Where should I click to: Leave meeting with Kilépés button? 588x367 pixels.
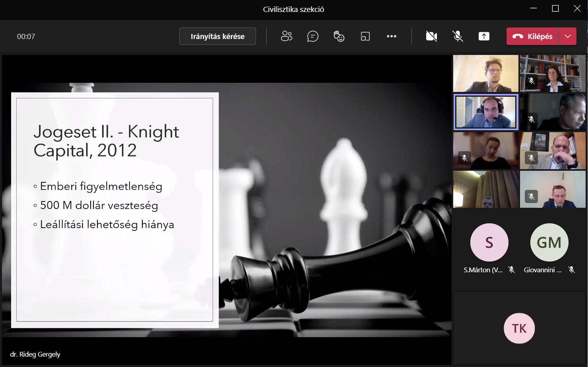click(x=533, y=36)
